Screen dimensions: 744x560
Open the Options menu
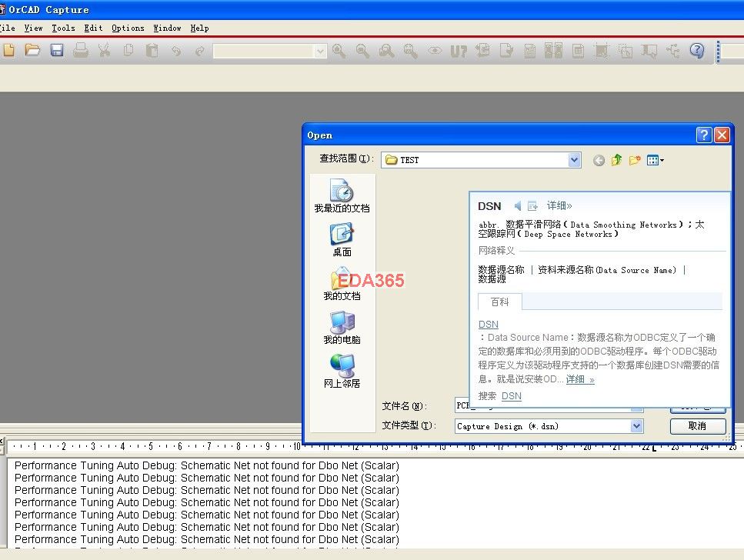(x=128, y=28)
